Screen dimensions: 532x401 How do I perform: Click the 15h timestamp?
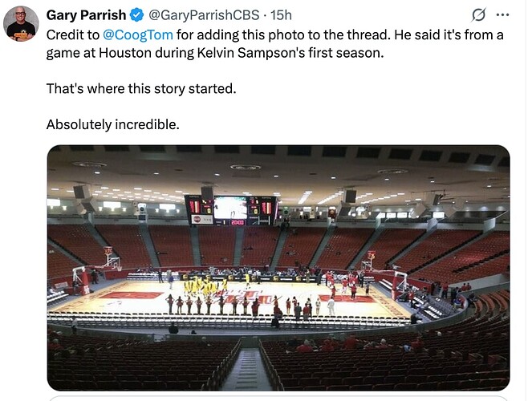(x=282, y=15)
